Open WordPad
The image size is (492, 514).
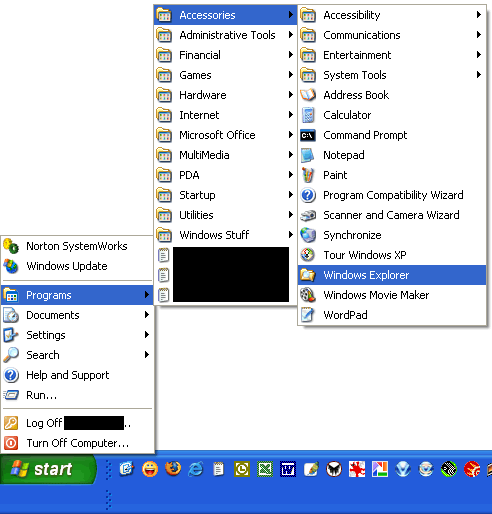coord(392,315)
